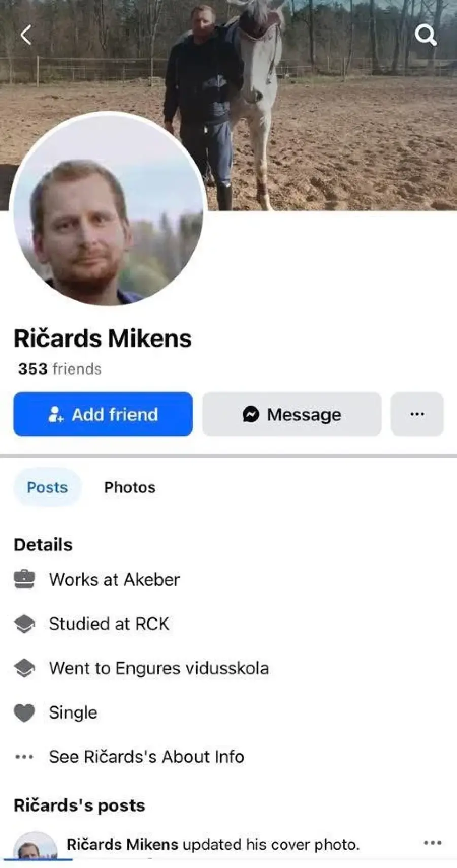Click the Add friend button
Image resolution: width=457 pixels, height=868 pixels.
pos(103,414)
